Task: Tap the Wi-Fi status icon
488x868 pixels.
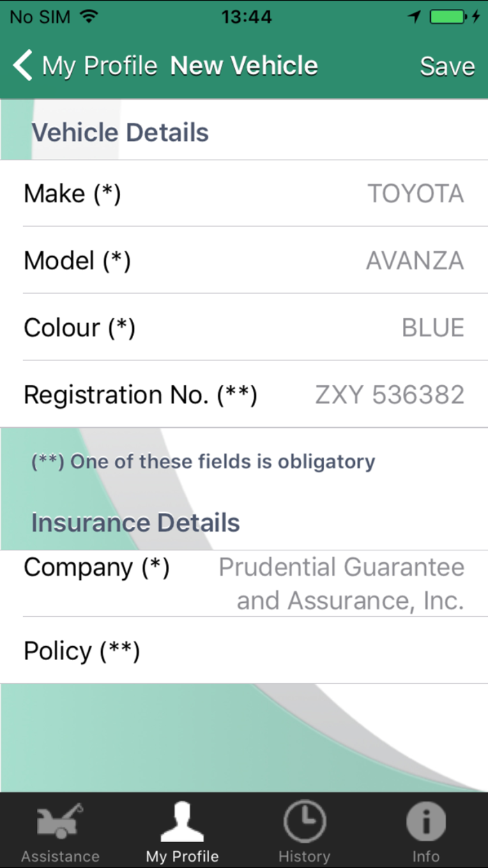Action: [89, 17]
